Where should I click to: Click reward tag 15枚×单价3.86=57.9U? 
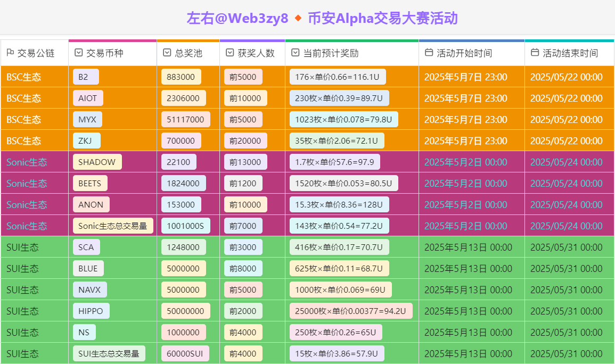coord(337,353)
